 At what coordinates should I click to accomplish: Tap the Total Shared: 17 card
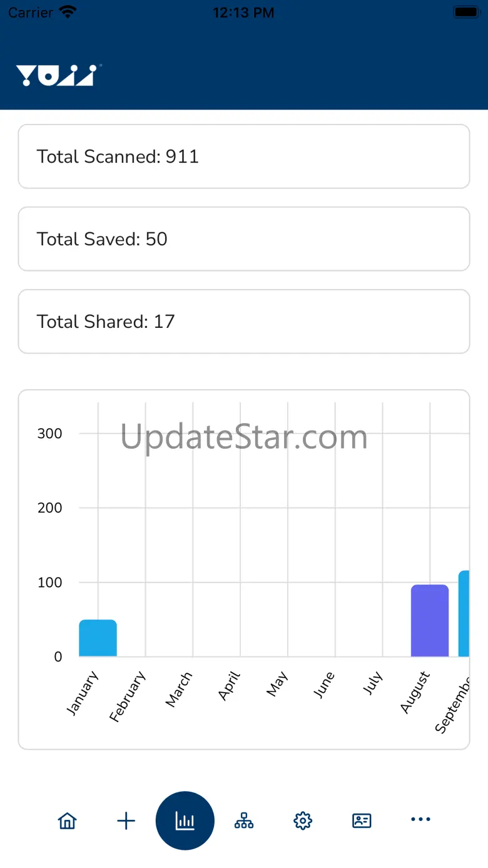(244, 322)
